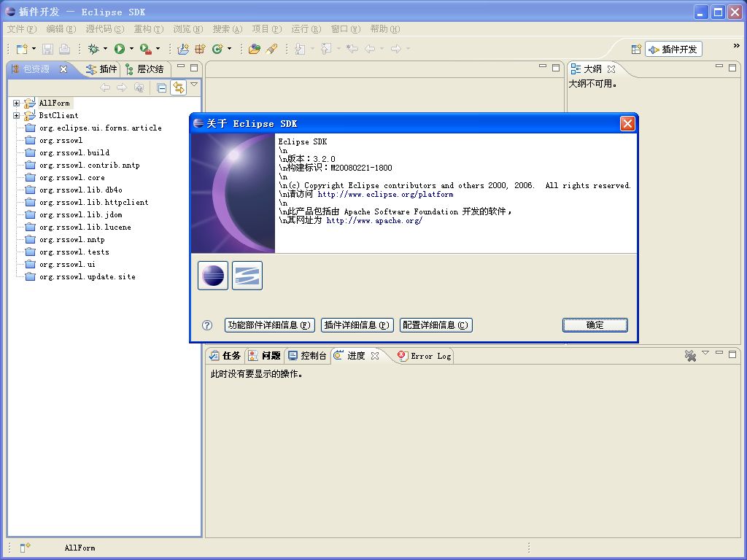Open the External Tools dropdown arrow
The image size is (747, 560).
point(158,49)
